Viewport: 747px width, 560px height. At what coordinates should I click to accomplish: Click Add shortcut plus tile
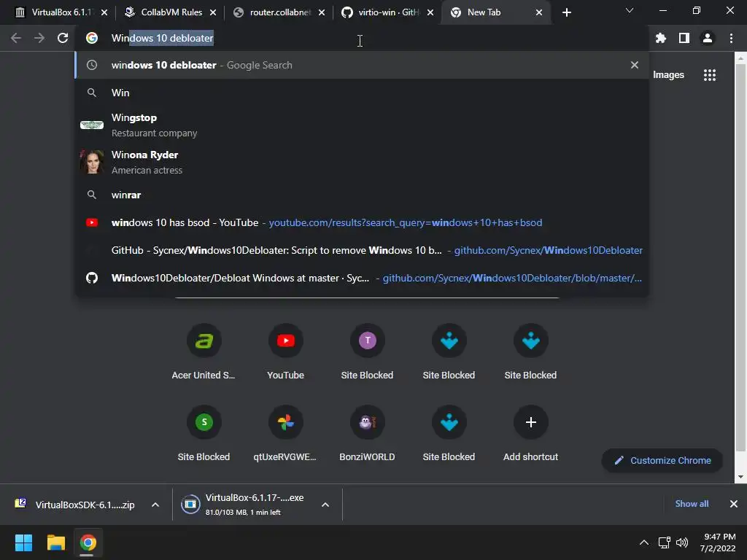pos(530,434)
